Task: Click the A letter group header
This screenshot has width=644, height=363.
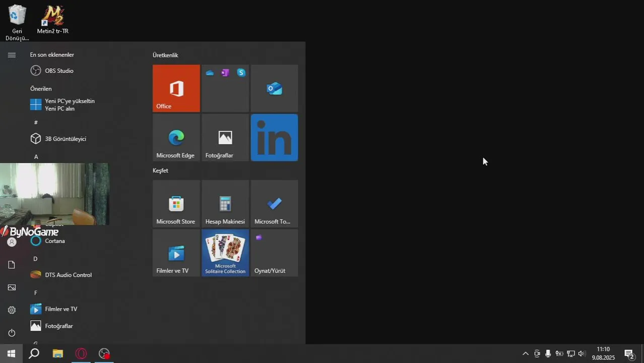Action: tap(36, 157)
